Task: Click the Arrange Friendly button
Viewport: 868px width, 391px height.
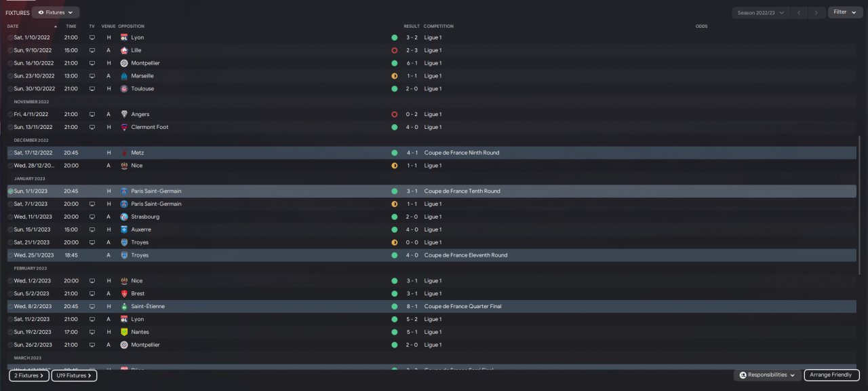Action: 831,375
